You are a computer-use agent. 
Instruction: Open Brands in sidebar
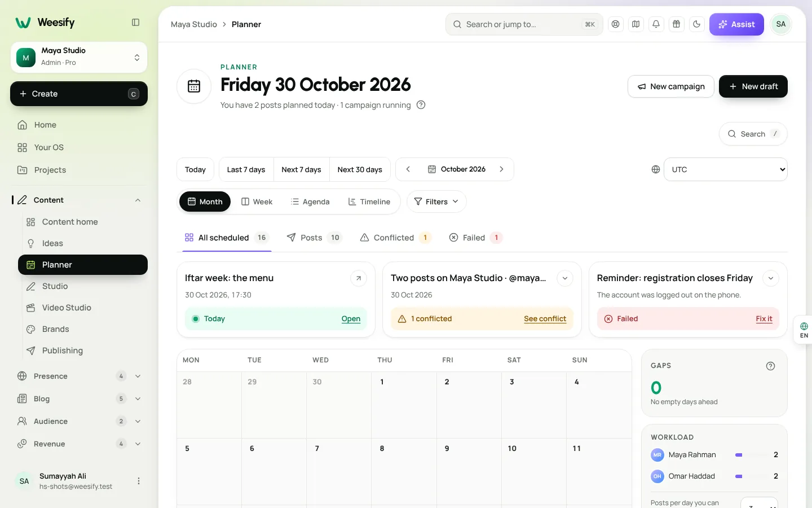(x=83, y=329)
